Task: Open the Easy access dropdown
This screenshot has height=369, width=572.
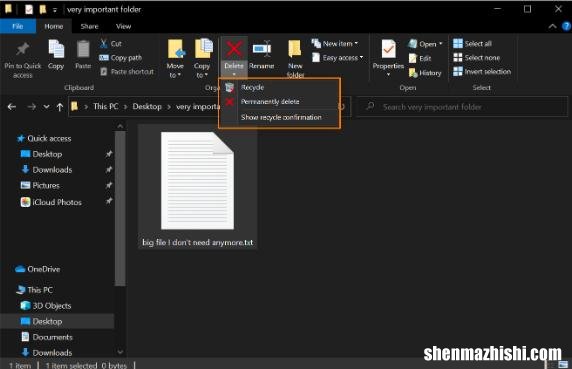Action: coord(337,58)
